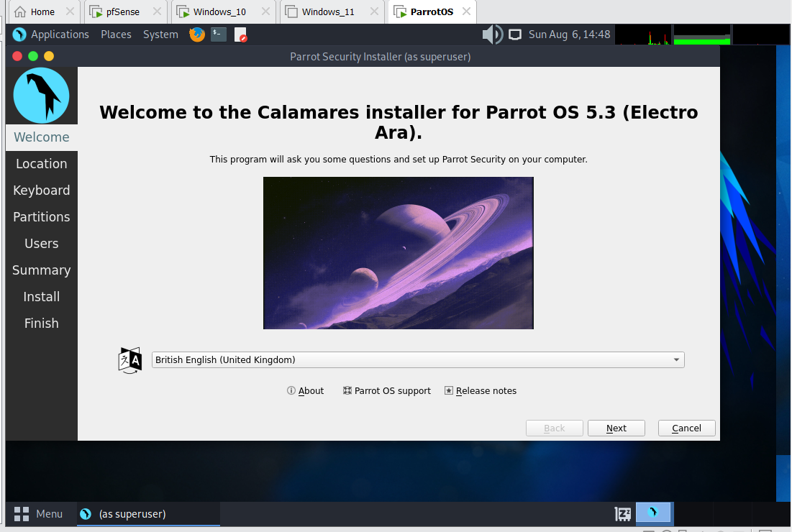Click the Parrot logo beside Applications
This screenshot has height=532, width=792.
[x=19, y=35]
